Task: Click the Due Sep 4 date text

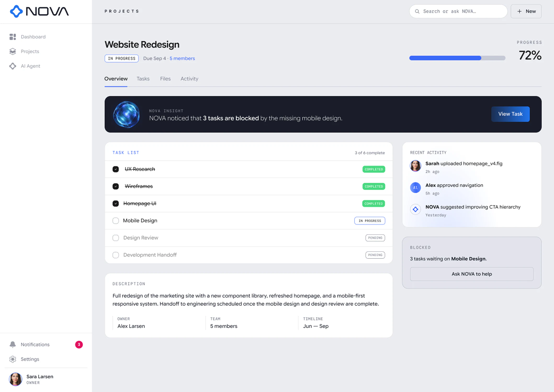Action: [154, 58]
